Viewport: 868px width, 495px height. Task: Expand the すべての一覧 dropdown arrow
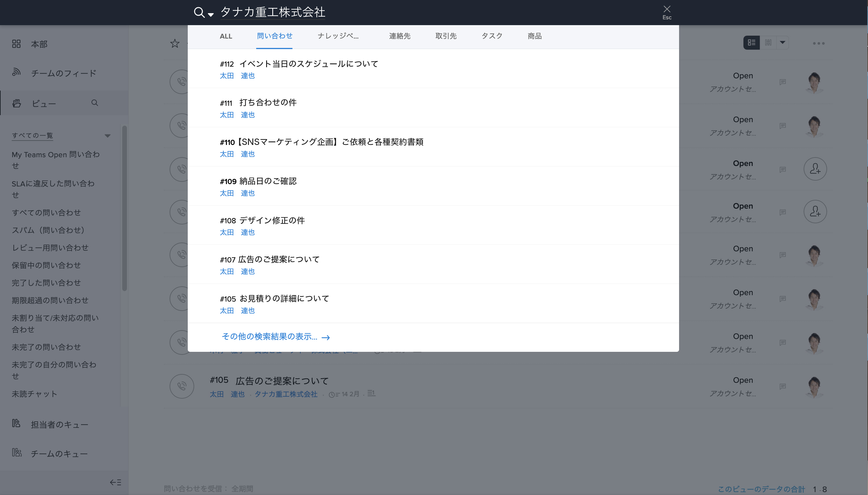108,136
